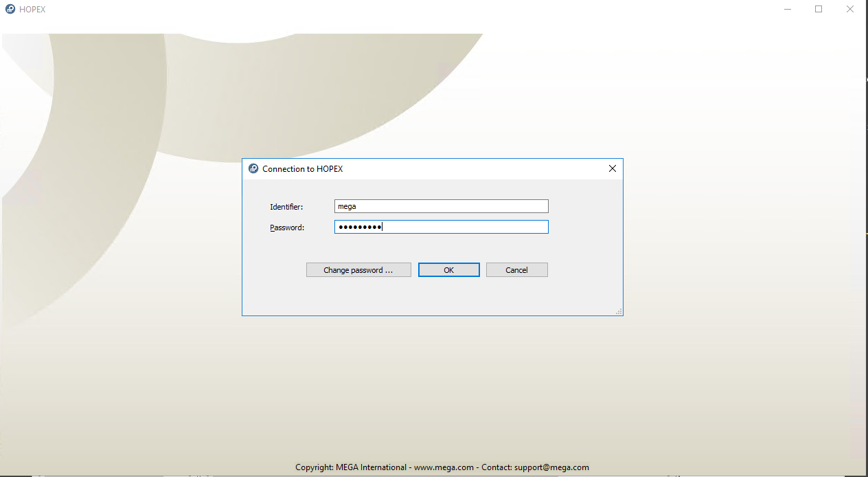This screenshot has height=477, width=868.
Task: Click the Identifier label
Action: (286, 207)
